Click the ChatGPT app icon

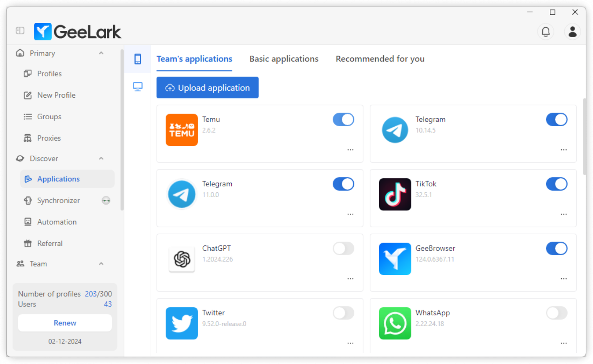pos(181,259)
